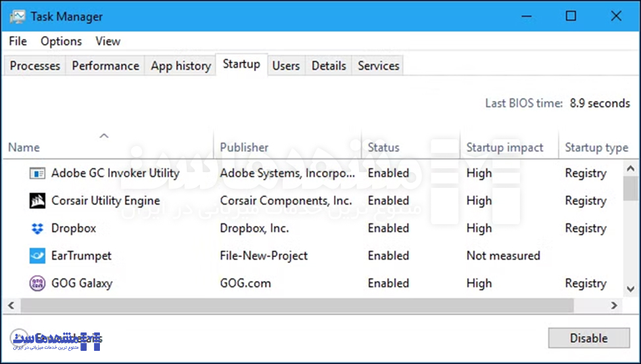Open the Options menu

[x=61, y=41]
